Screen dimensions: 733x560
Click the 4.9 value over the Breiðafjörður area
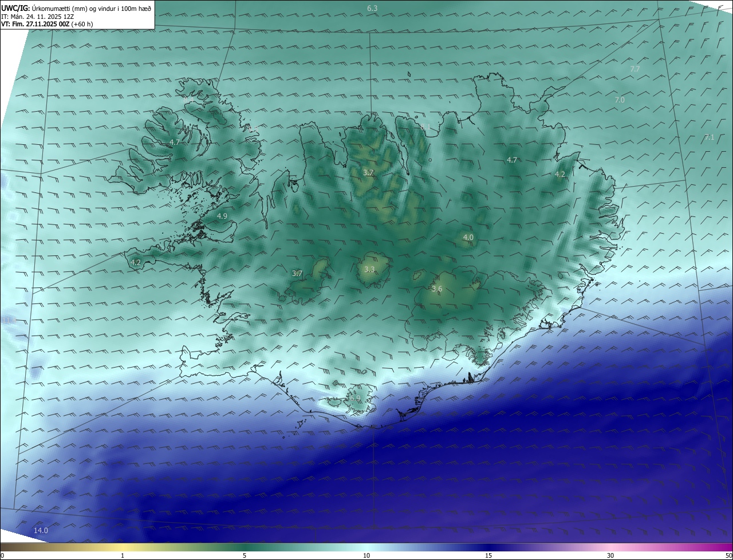click(222, 216)
